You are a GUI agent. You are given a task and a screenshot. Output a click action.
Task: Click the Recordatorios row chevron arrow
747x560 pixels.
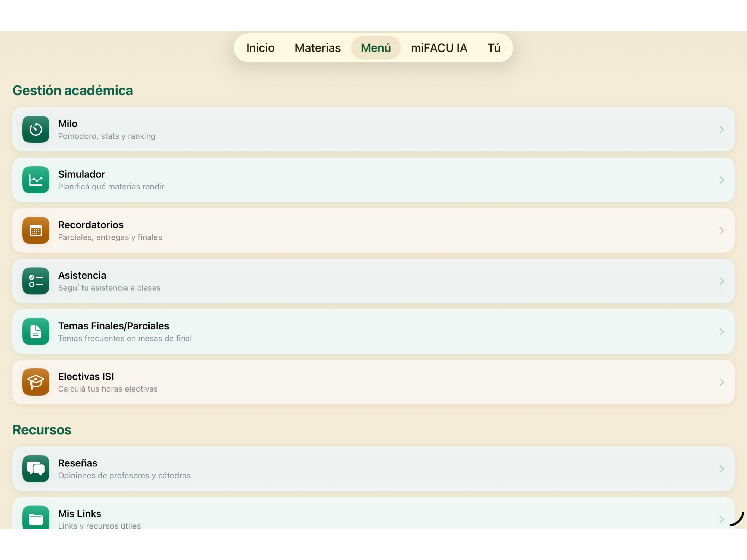pyautogui.click(x=721, y=231)
